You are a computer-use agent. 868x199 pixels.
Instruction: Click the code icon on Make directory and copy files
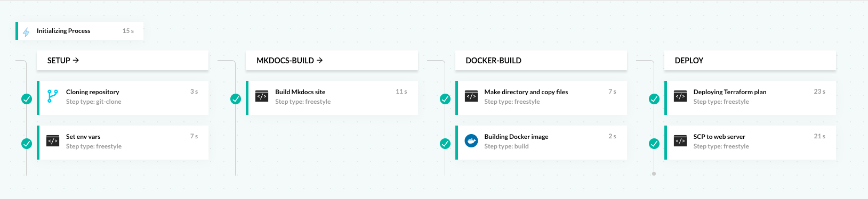tap(471, 96)
